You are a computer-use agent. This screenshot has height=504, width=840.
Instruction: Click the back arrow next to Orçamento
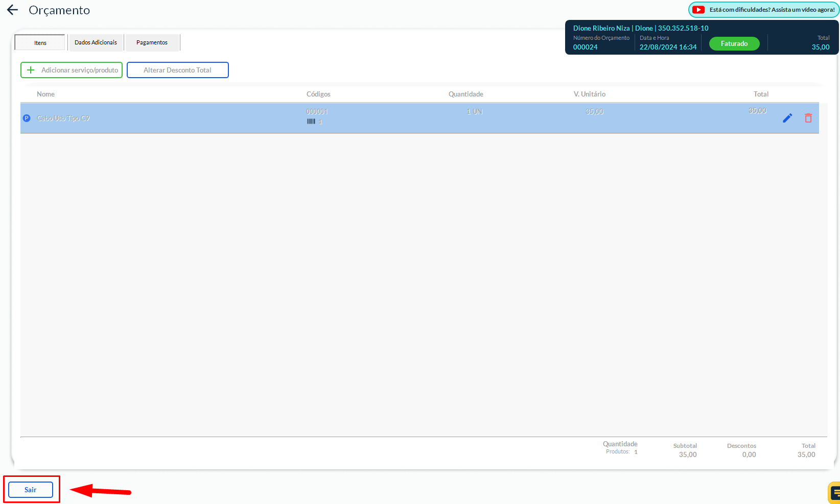12,10
